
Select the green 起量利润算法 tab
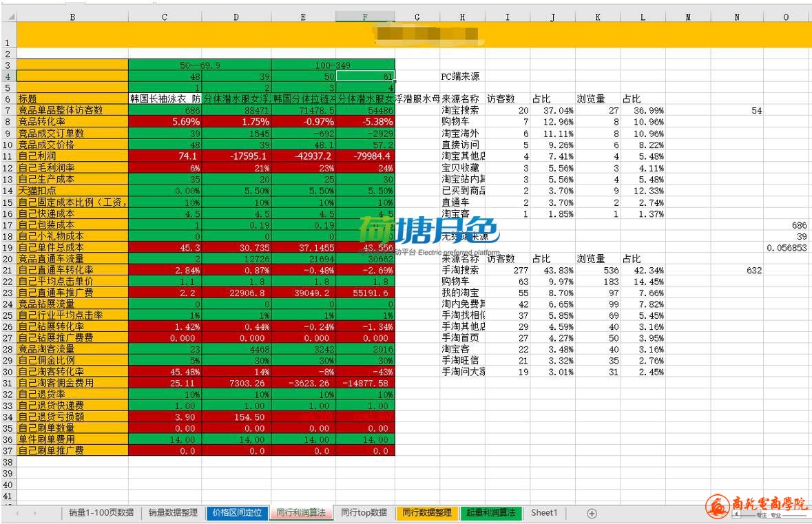(x=491, y=513)
